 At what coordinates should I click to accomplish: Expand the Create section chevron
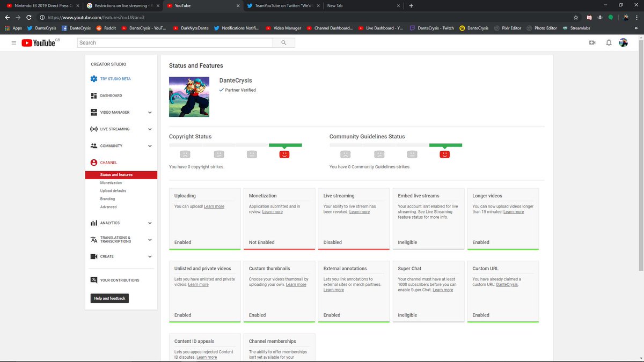point(150,256)
